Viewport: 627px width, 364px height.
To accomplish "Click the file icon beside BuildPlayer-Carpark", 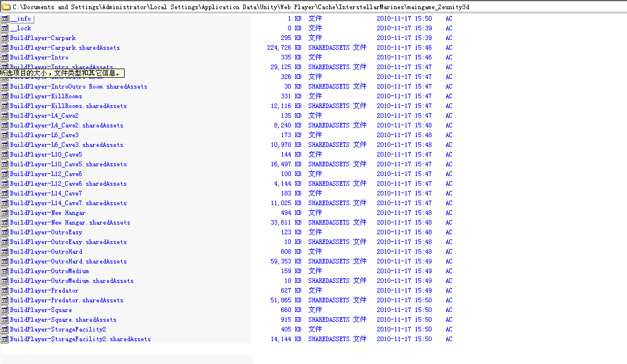I will click(x=5, y=38).
